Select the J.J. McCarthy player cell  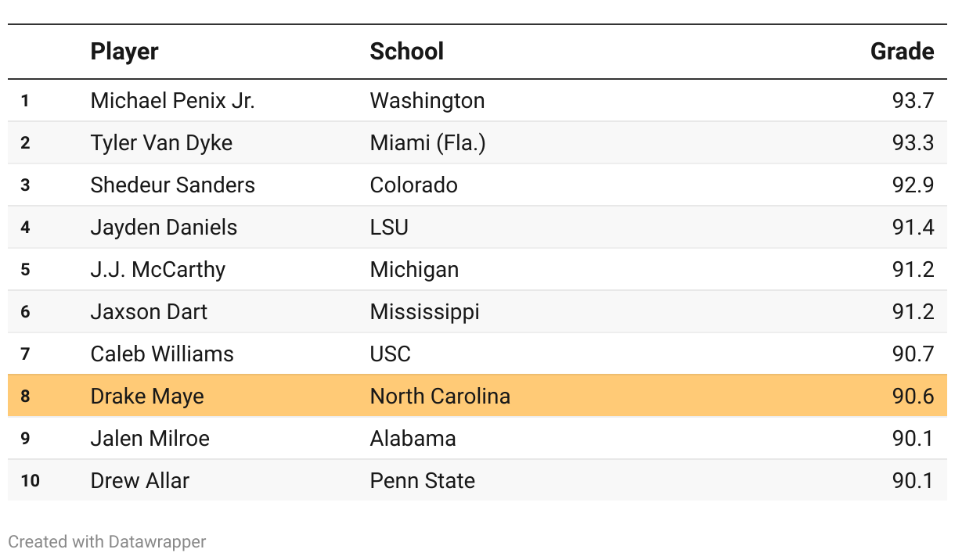(157, 270)
